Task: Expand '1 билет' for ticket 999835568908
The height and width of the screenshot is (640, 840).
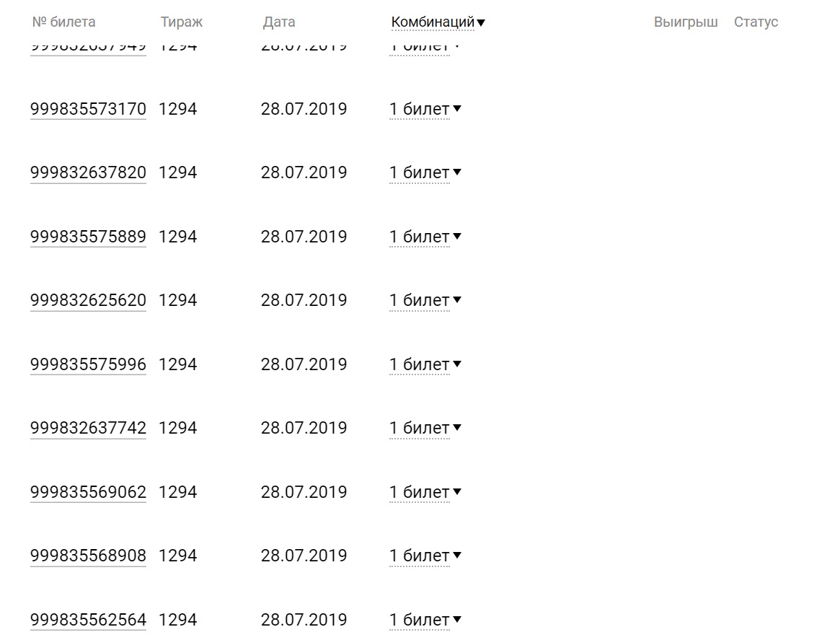Action: click(425, 556)
